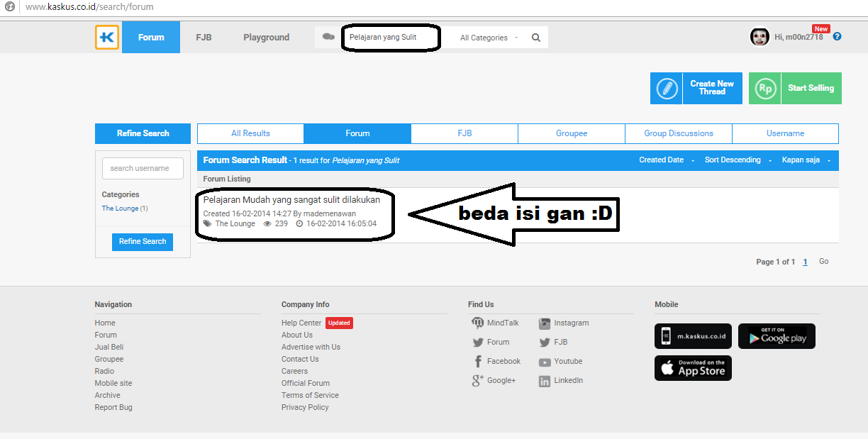Open the Playground top navigation item
This screenshot has width=868, height=439.
point(267,38)
